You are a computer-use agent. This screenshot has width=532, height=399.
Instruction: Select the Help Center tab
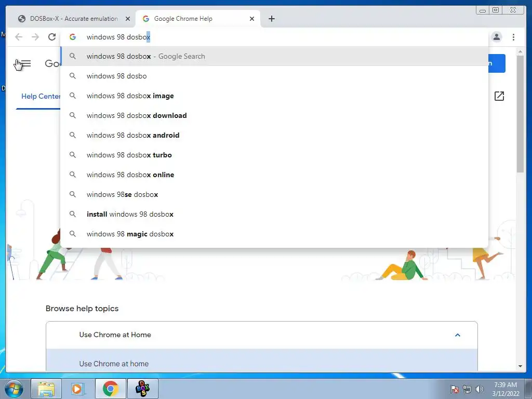tap(41, 96)
